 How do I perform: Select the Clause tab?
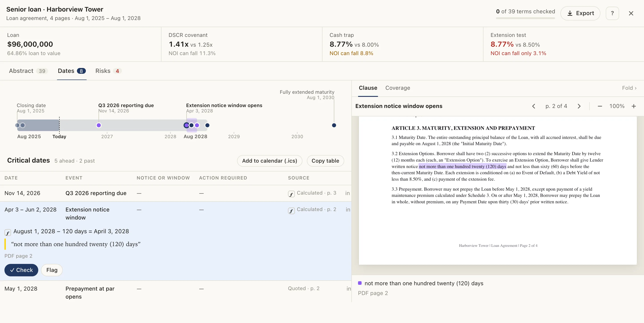click(x=368, y=88)
